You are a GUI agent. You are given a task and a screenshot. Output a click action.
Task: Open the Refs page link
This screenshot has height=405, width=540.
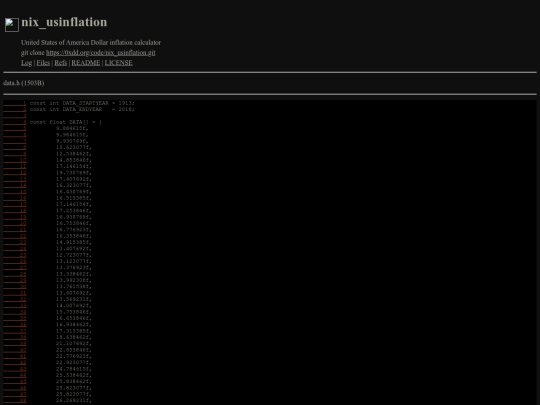coord(61,63)
